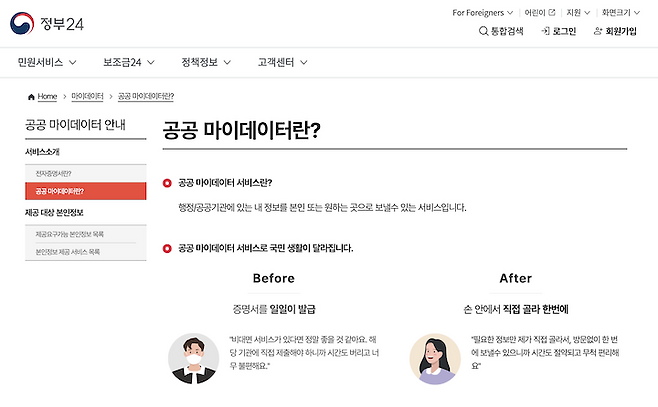Viewport: 658px width, 407px height.
Task: Go to 로그인 login page
Action: pos(559,31)
